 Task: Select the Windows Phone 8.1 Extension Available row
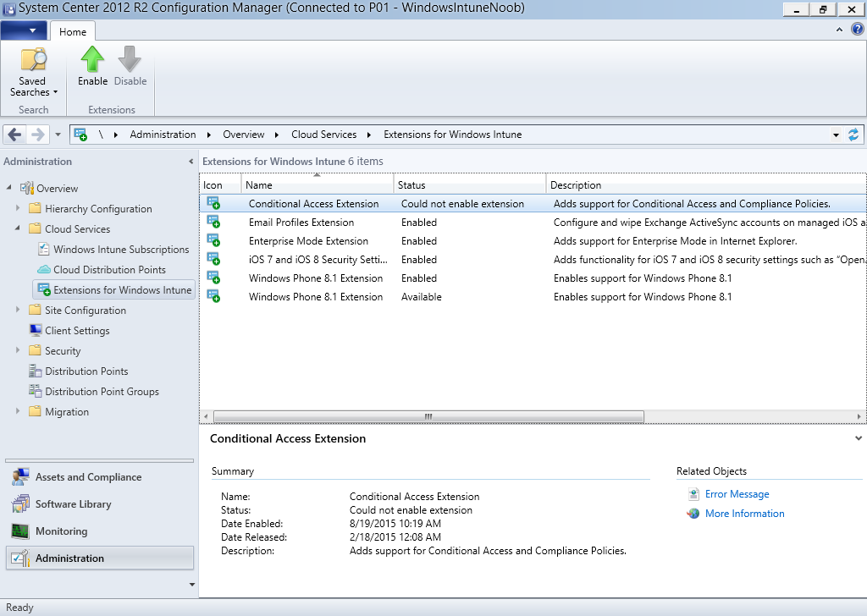click(533, 297)
